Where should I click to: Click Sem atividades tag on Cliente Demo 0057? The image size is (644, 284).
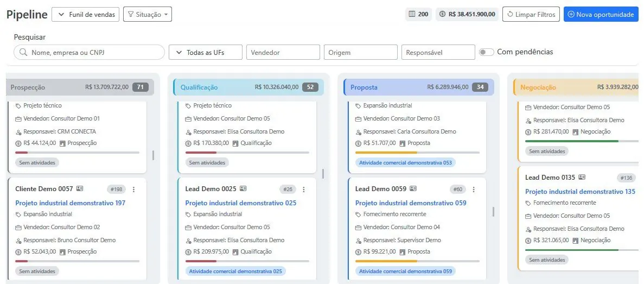click(x=37, y=272)
